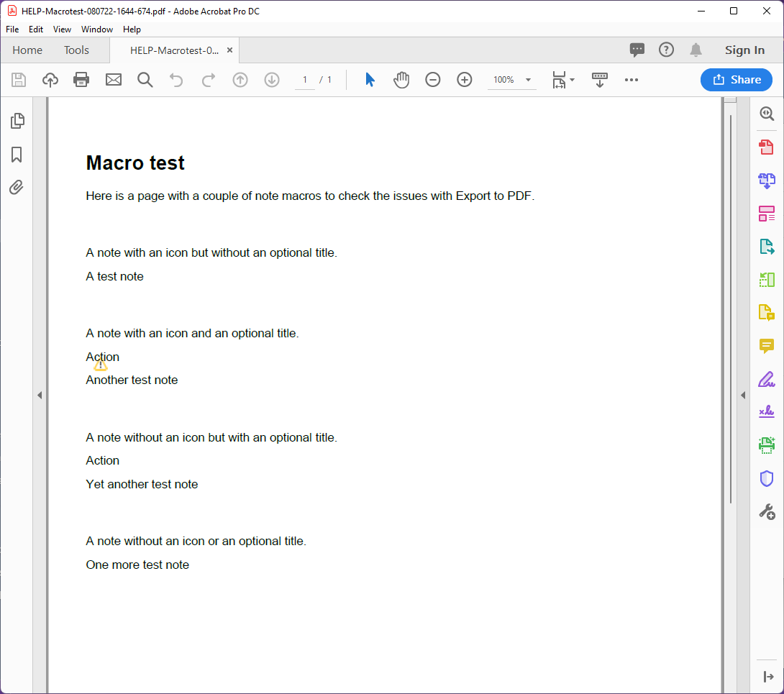Expand the left navigation pane arrow

click(40, 396)
